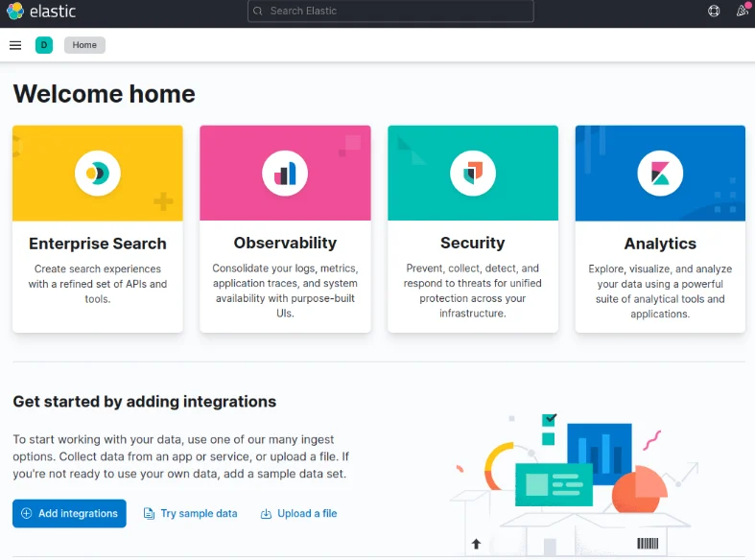Click the Add integrations button
The height and width of the screenshot is (560, 755).
coord(69,513)
